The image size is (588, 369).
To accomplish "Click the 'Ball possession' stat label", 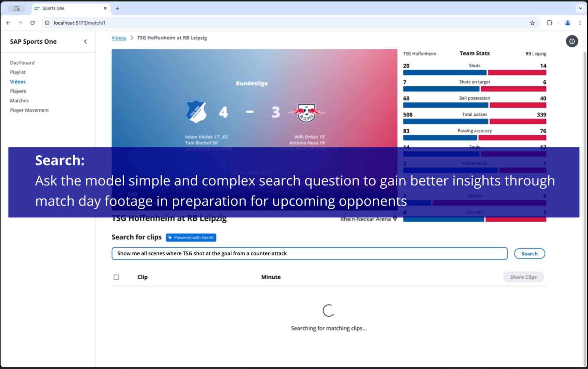I will coord(474,98).
